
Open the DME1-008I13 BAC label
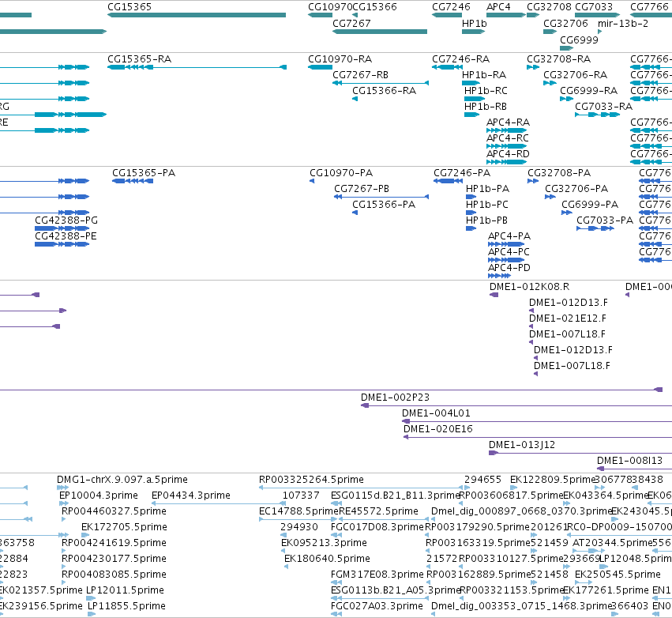tap(629, 461)
